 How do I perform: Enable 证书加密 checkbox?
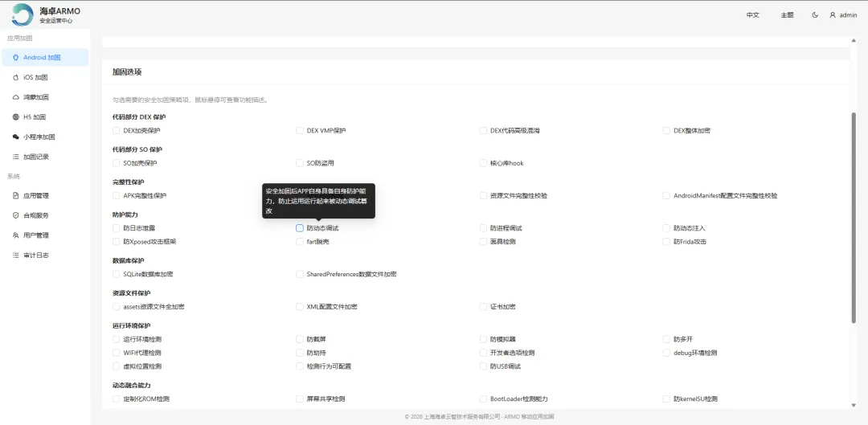pos(483,307)
